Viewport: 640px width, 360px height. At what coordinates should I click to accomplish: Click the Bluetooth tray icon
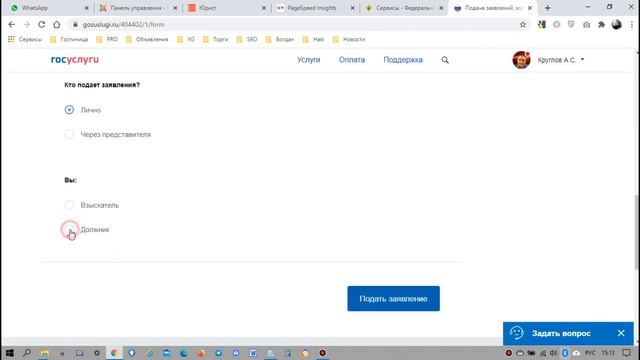click(565, 353)
